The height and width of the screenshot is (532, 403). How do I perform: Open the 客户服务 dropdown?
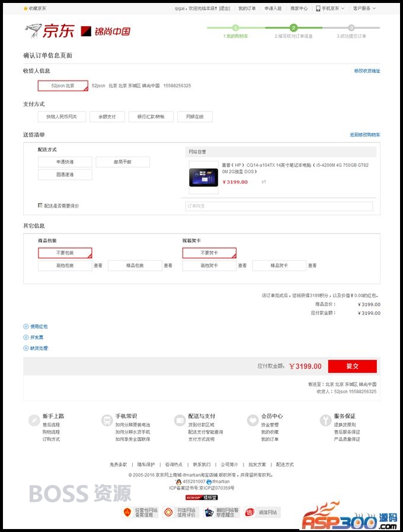[364, 8]
